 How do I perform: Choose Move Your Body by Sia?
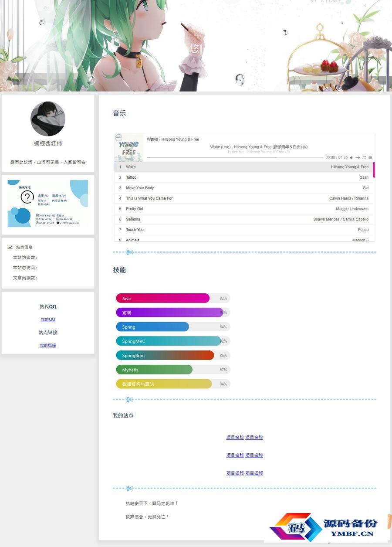(x=243, y=188)
